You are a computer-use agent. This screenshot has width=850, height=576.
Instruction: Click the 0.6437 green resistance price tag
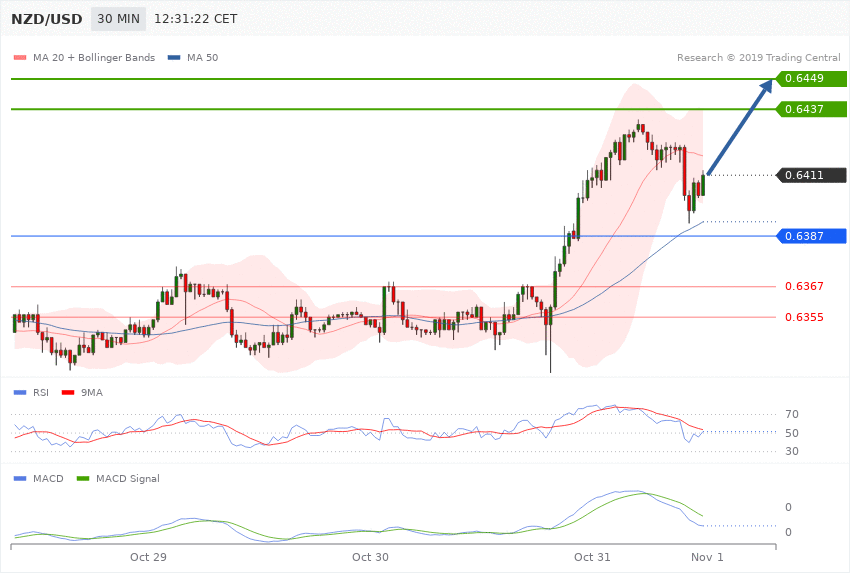click(x=812, y=109)
